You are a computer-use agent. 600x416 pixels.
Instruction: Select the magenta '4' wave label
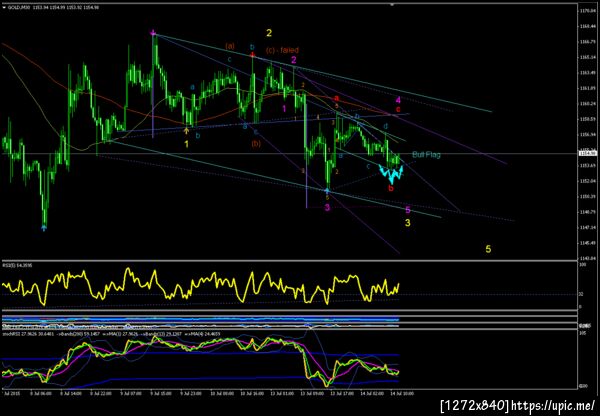point(398,100)
